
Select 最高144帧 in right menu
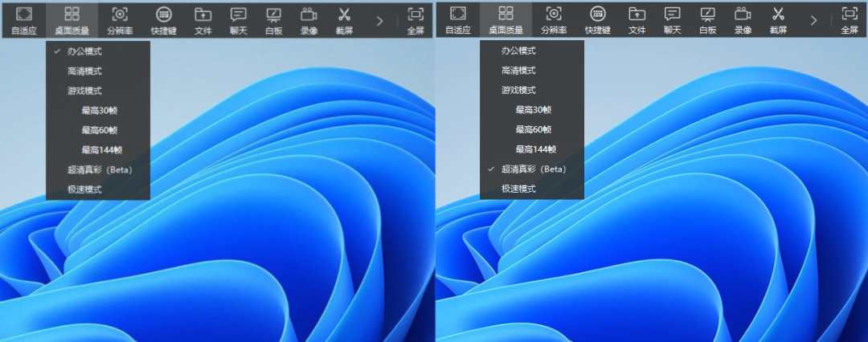(532, 149)
